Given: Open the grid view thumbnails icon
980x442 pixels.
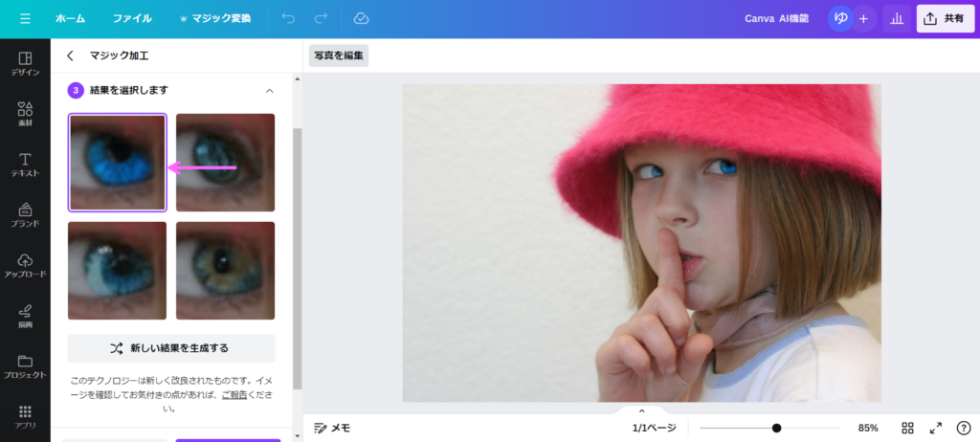Looking at the screenshot, I should (x=907, y=428).
